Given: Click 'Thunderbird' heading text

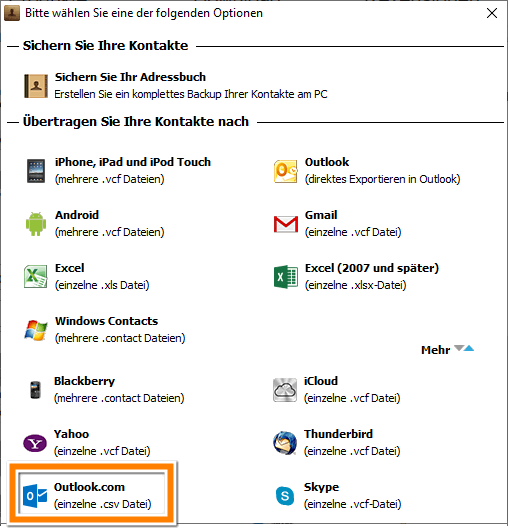Looking at the screenshot, I should [x=338, y=434].
